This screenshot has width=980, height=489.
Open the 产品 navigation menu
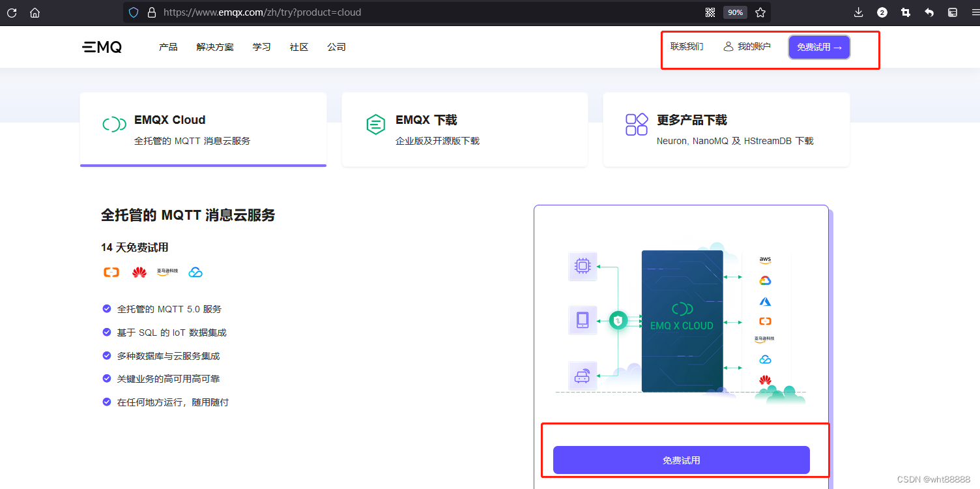pos(168,47)
